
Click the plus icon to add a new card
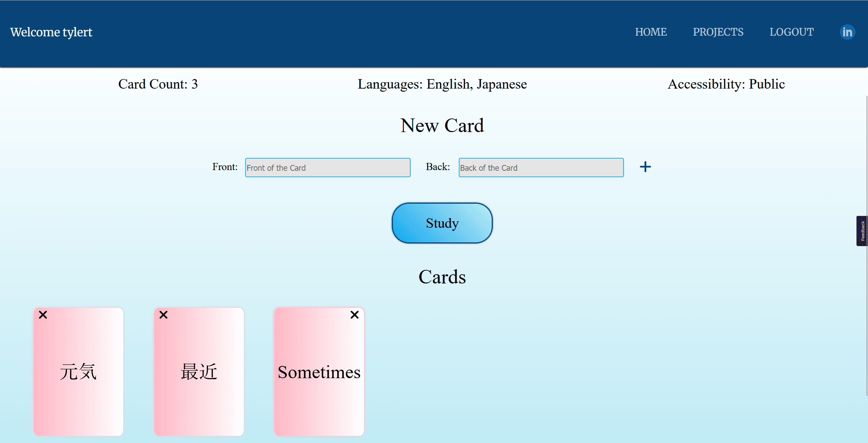[x=645, y=167]
